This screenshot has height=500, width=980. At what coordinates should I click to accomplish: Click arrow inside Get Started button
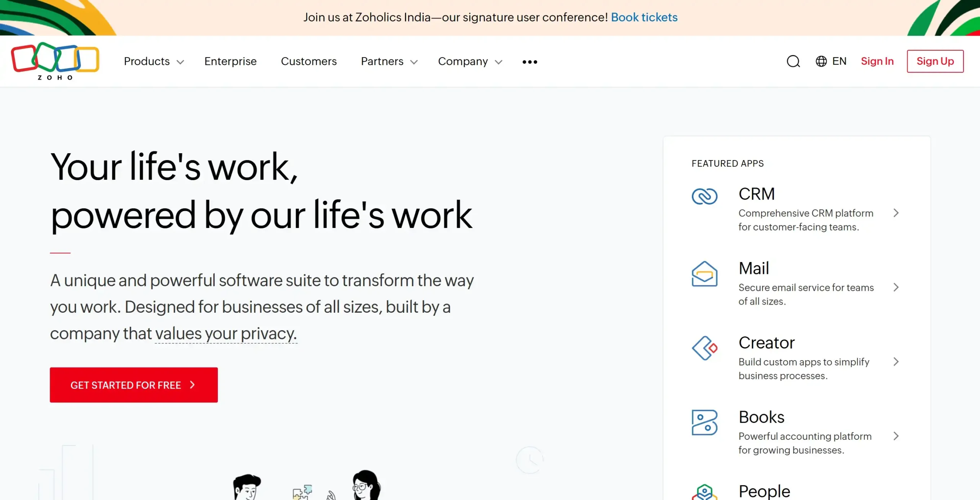tap(193, 385)
